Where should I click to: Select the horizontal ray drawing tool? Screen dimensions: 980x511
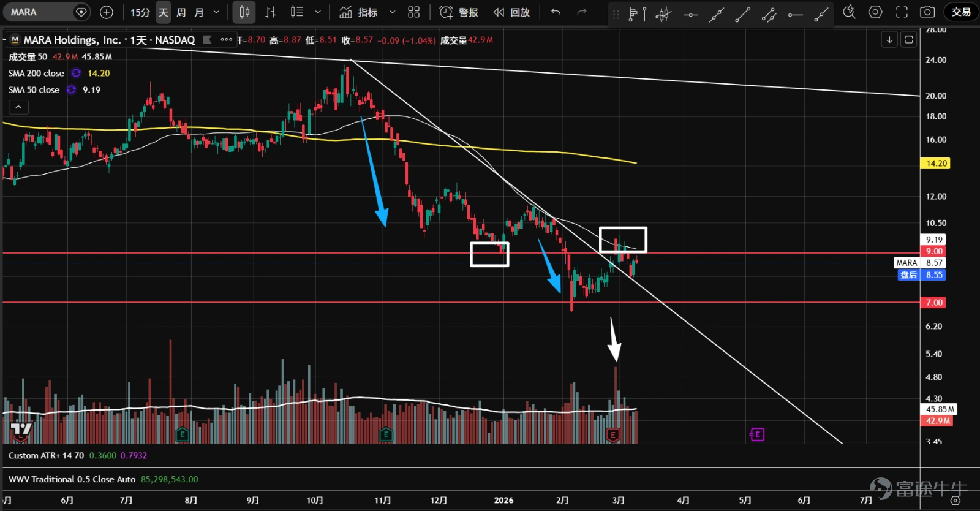796,14
